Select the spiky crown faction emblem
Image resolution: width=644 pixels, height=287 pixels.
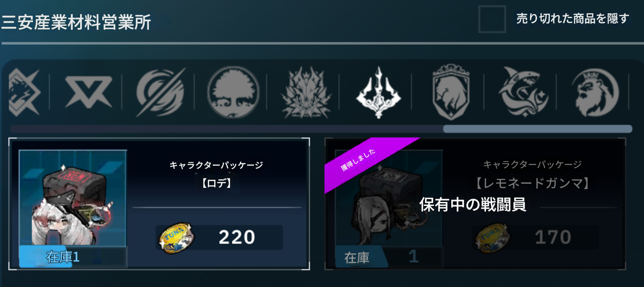(305, 93)
